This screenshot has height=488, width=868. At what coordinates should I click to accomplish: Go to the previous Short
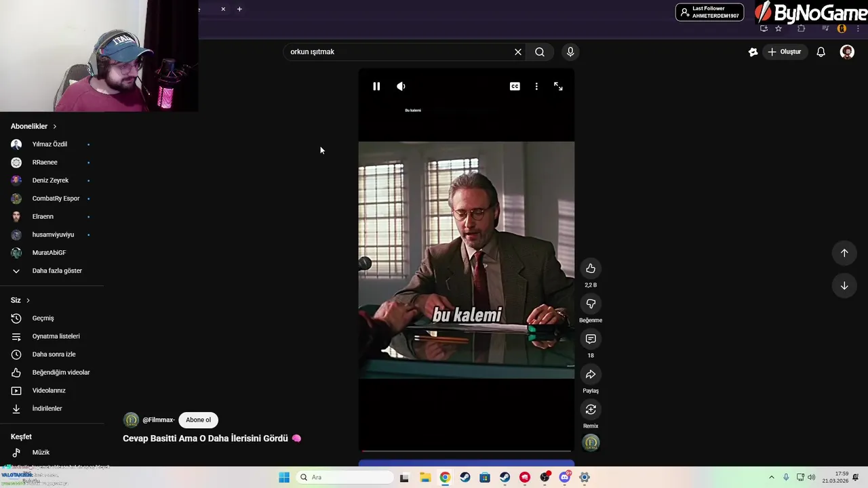(844, 253)
